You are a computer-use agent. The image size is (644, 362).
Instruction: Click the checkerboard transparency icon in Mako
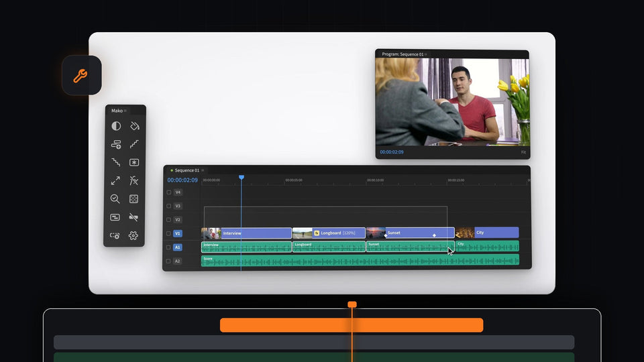click(134, 199)
